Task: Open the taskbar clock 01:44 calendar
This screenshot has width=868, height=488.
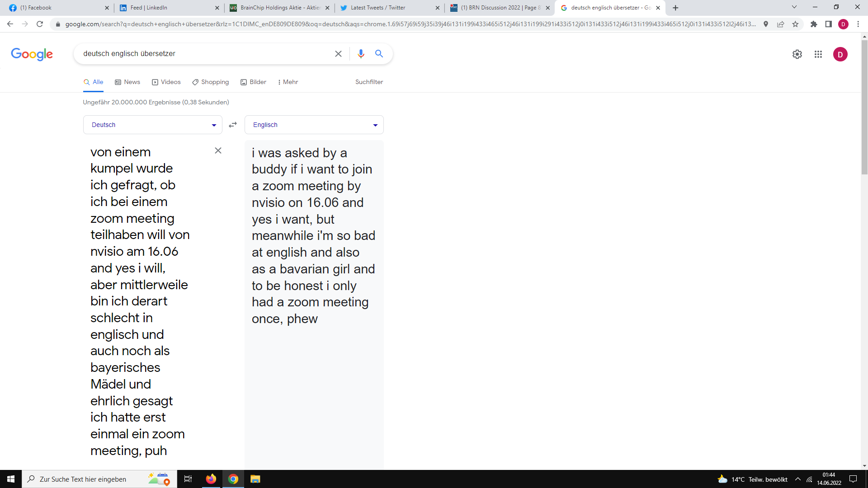Action: click(829, 479)
